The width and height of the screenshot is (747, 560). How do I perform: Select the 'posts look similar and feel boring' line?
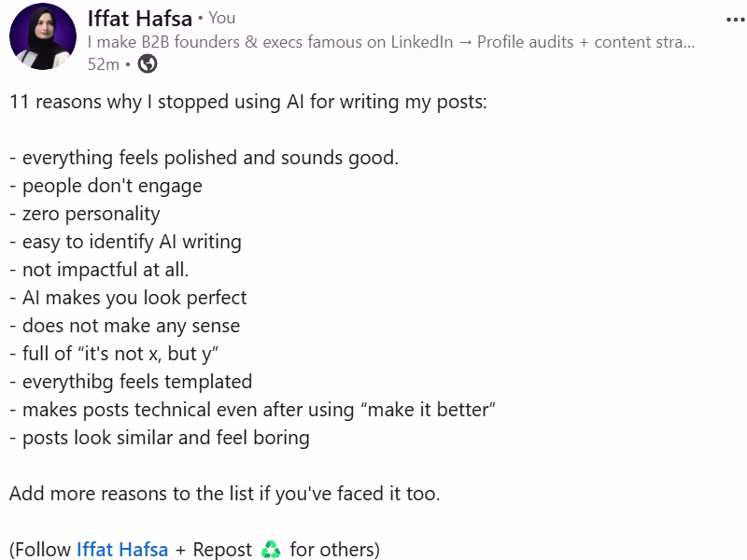(160, 438)
